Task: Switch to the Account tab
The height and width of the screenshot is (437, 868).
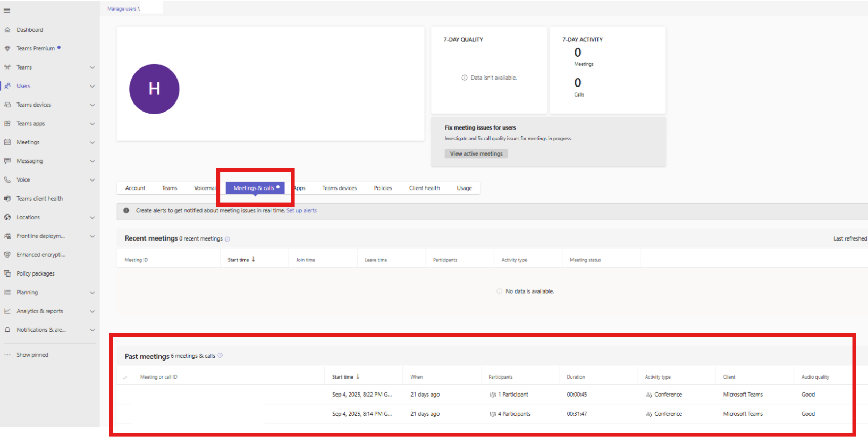Action: [135, 188]
